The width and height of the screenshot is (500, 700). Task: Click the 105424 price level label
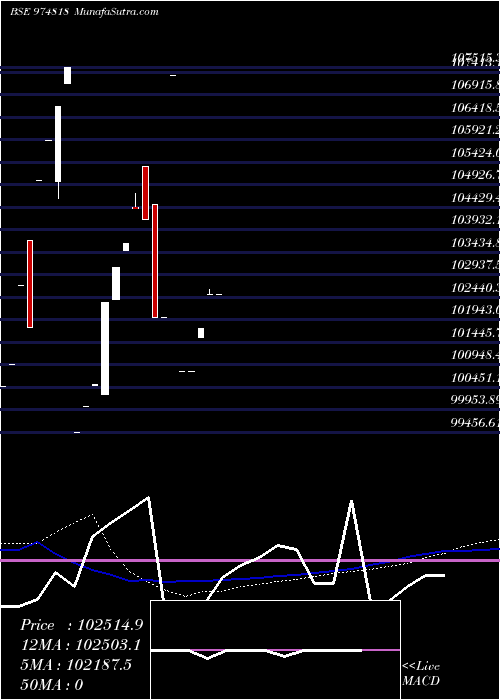pyautogui.click(x=475, y=152)
